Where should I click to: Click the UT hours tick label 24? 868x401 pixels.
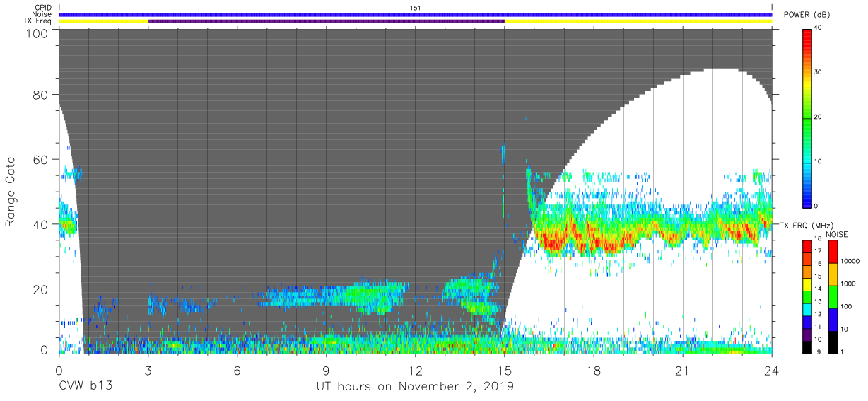pos(771,371)
